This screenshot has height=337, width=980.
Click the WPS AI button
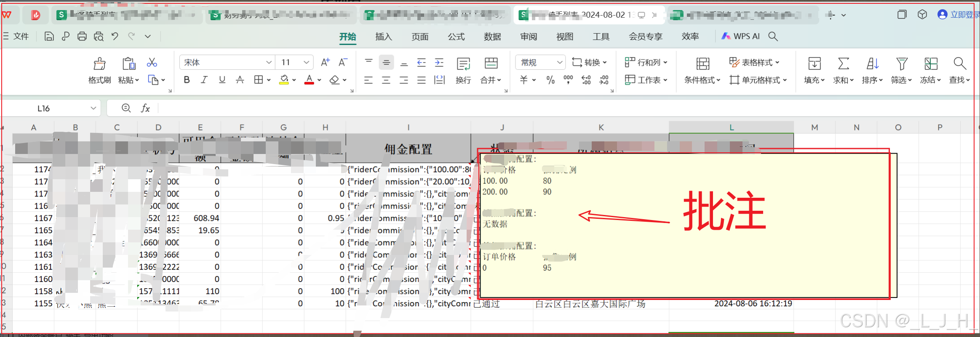740,36
